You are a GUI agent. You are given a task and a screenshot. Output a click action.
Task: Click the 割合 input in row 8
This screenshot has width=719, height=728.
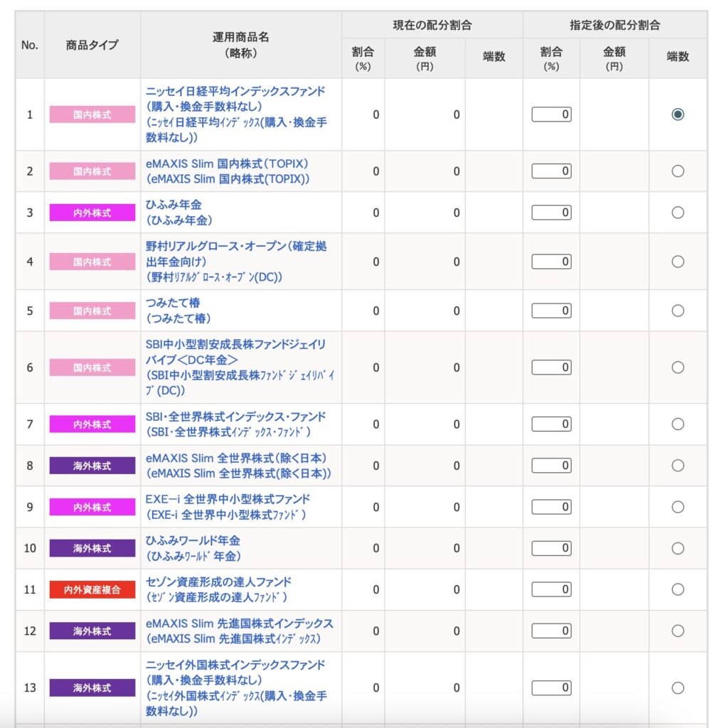tap(551, 466)
